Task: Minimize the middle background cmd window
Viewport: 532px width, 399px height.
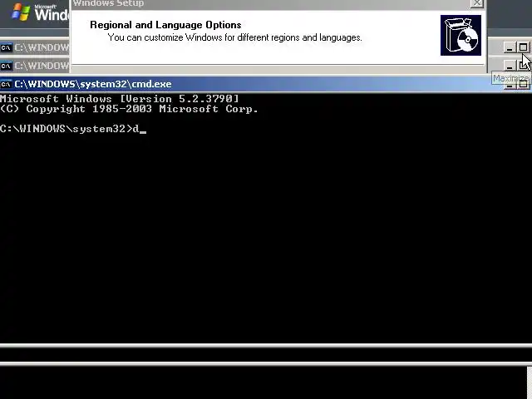Action: [x=510, y=65]
